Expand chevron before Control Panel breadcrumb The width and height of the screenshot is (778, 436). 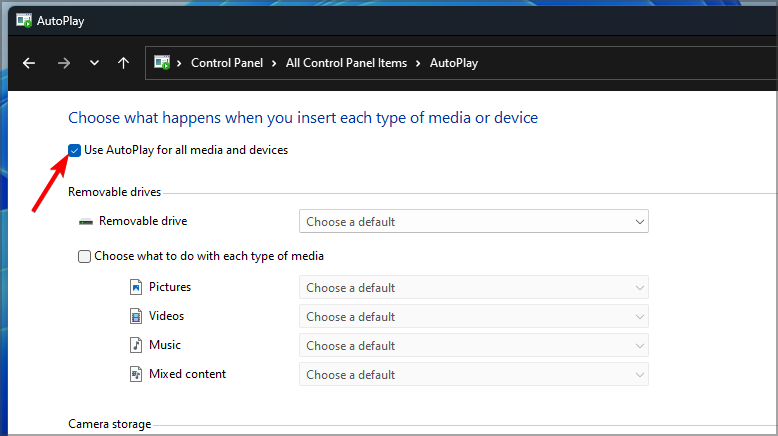(179, 63)
